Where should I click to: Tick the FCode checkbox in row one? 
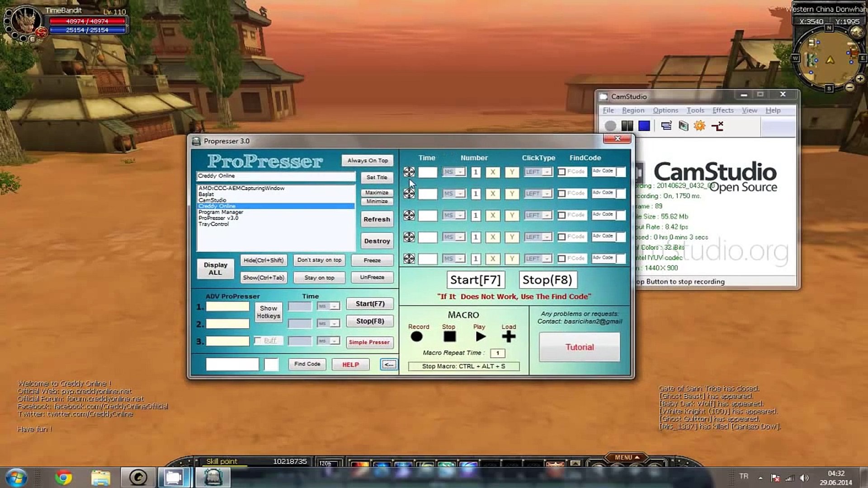pyautogui.click(x=561, y=172)
